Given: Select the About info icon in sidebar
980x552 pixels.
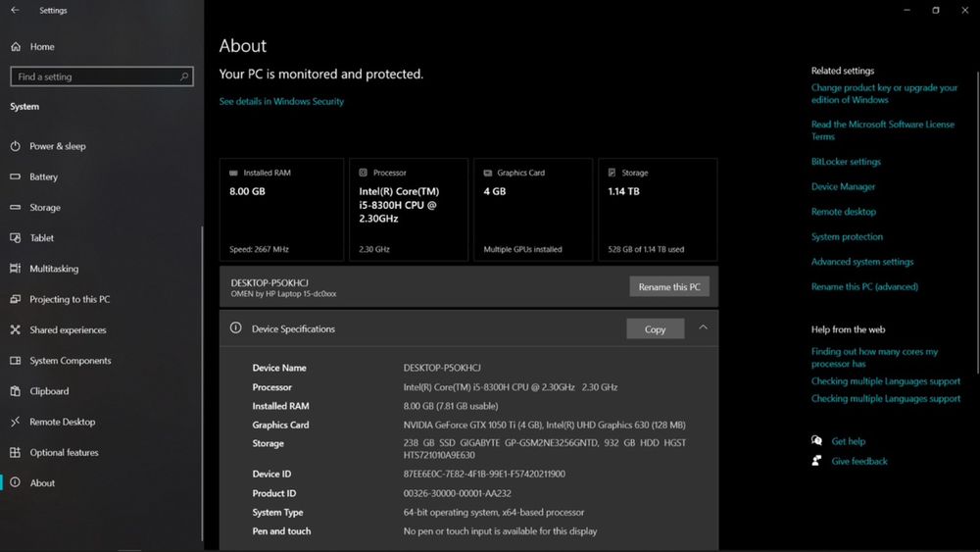Looking at the screenshot, I should (x=16, y=482).
